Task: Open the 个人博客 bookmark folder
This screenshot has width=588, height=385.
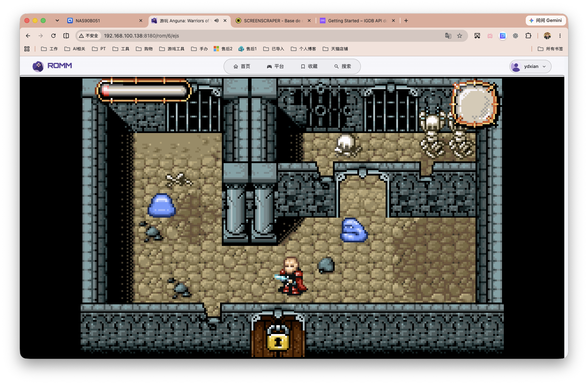Action: 304,49
